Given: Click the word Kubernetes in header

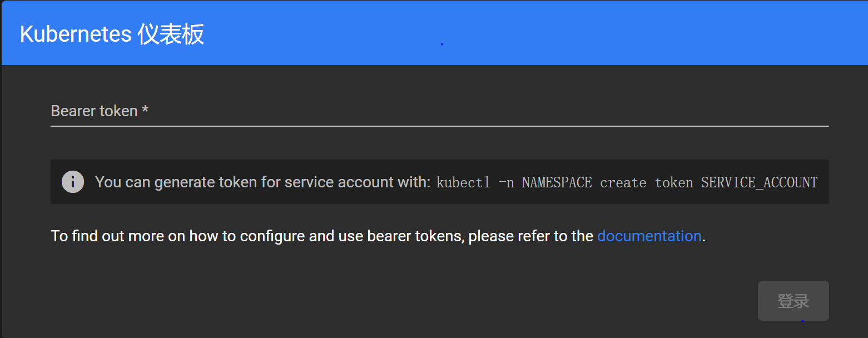Looking at the screenshot, I should [x=76, y=34].
